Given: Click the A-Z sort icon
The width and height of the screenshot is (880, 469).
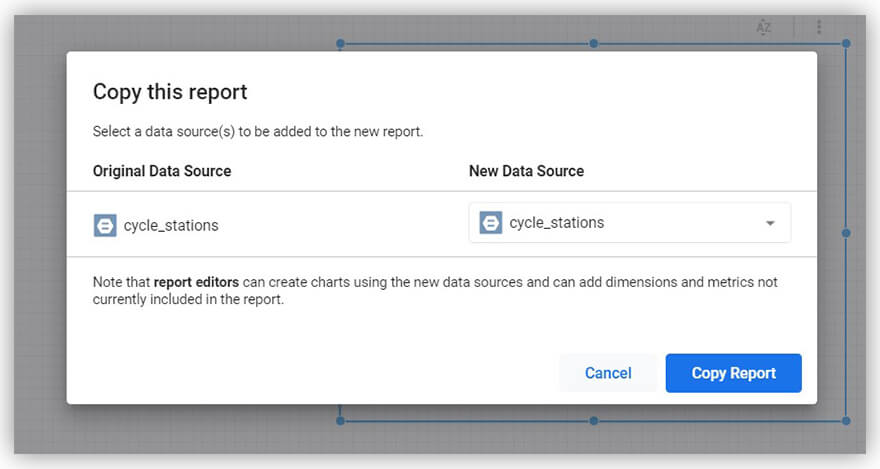Looking at the screenshot, I should (764, 28).
